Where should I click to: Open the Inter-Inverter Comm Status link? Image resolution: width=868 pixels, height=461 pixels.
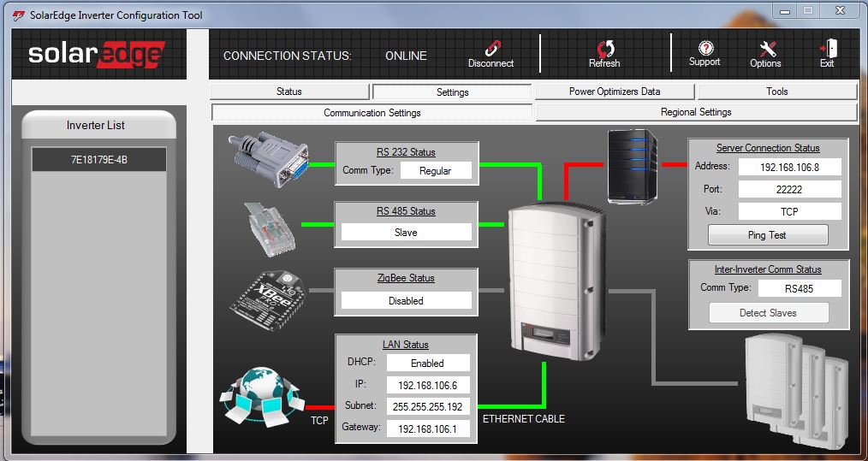click(x=768, y=269)
